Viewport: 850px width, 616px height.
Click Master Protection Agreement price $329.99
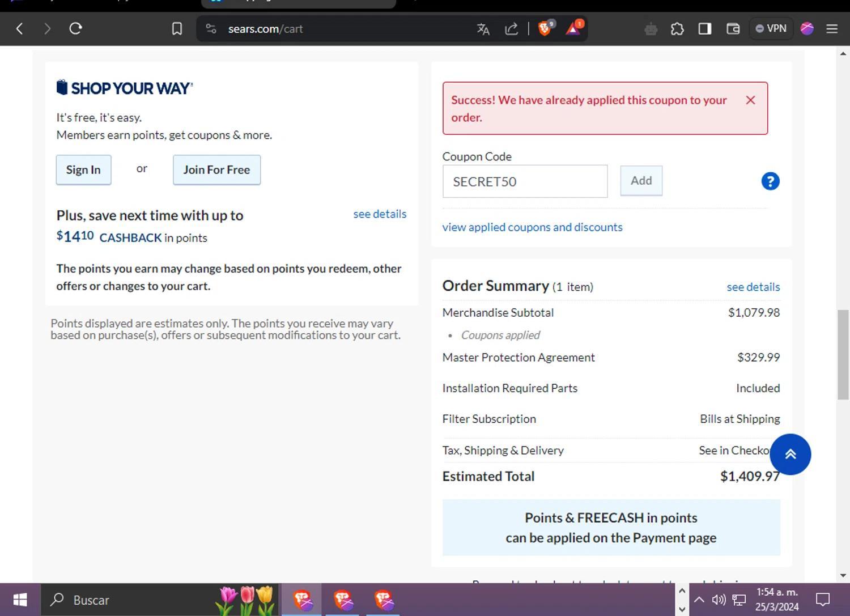coord(758,357)
